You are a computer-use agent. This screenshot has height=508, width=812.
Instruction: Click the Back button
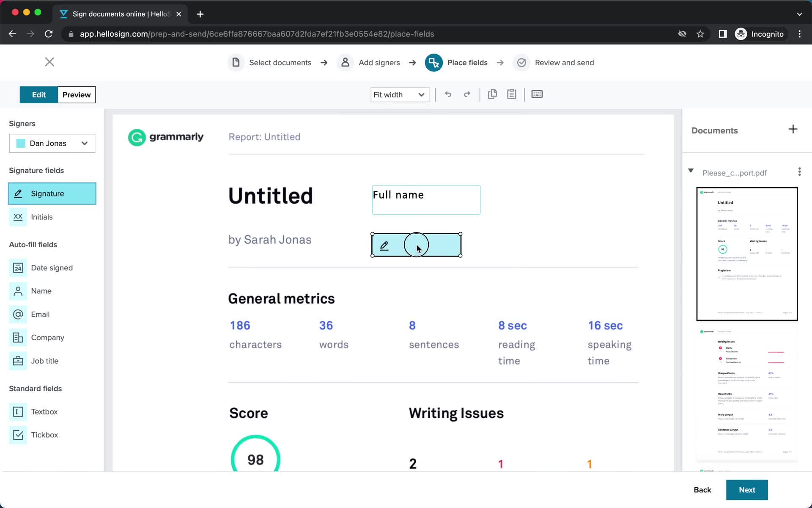[x=702, y=490]
